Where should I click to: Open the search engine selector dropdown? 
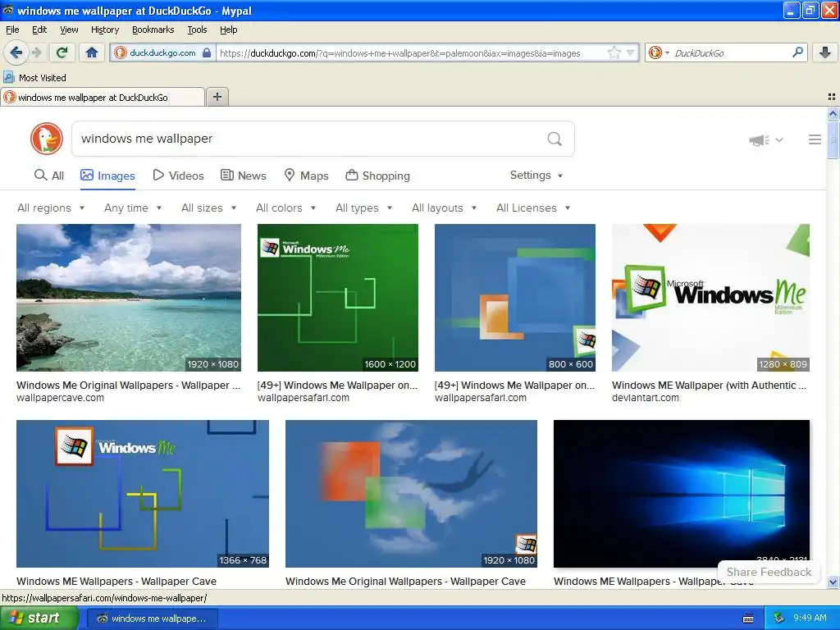[659, 52]
